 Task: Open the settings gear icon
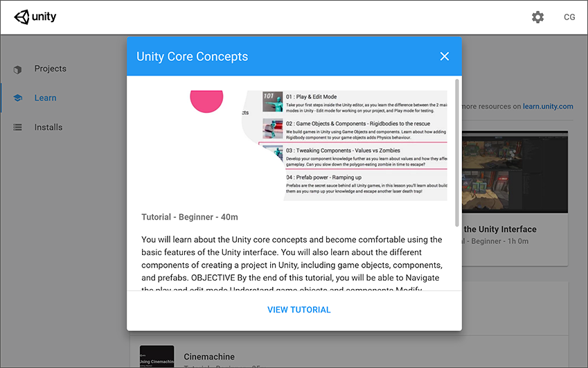[537, 17]
